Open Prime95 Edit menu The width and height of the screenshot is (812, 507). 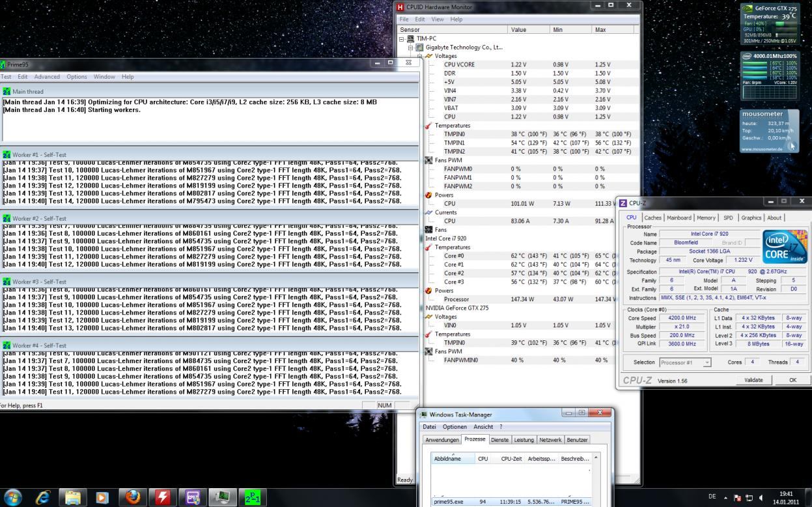click(x=23, y=77)
